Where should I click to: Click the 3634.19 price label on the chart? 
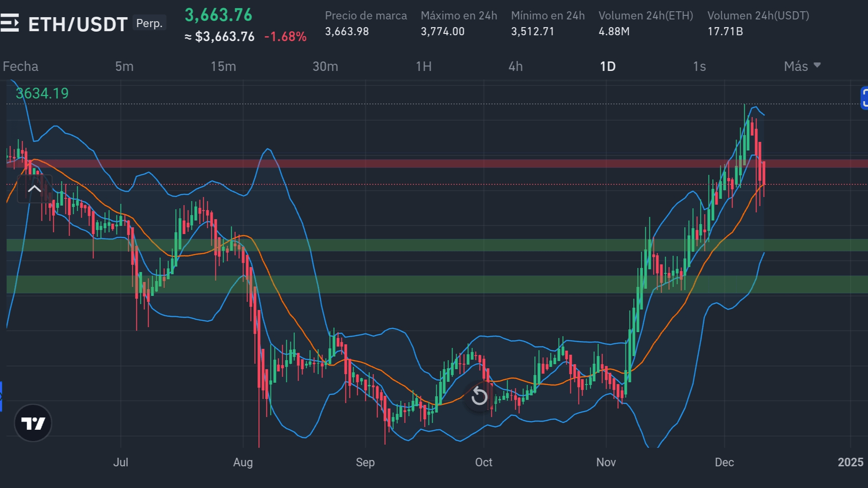click(42, 94)
